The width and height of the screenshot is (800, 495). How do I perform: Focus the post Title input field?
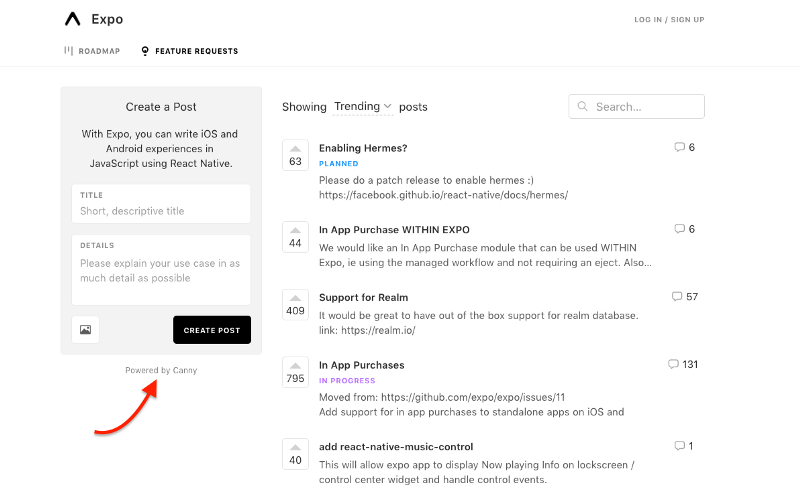coord(161,211)
